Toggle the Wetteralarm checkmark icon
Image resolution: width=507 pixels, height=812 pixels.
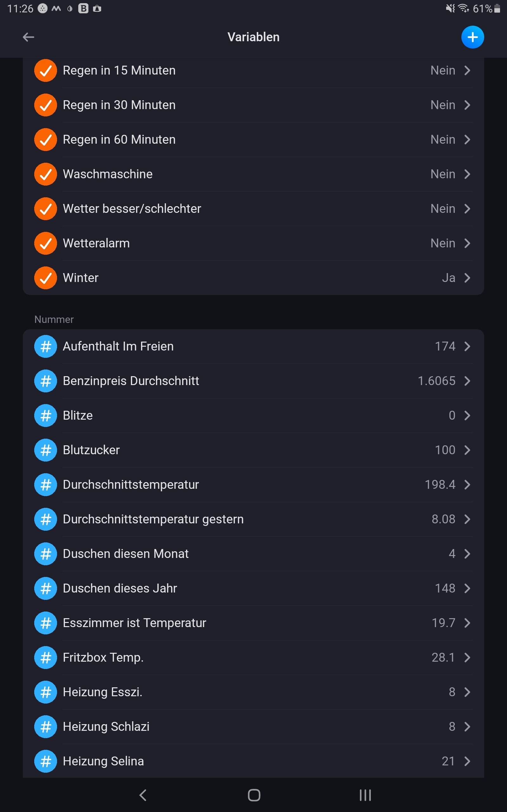coord(46,243)
